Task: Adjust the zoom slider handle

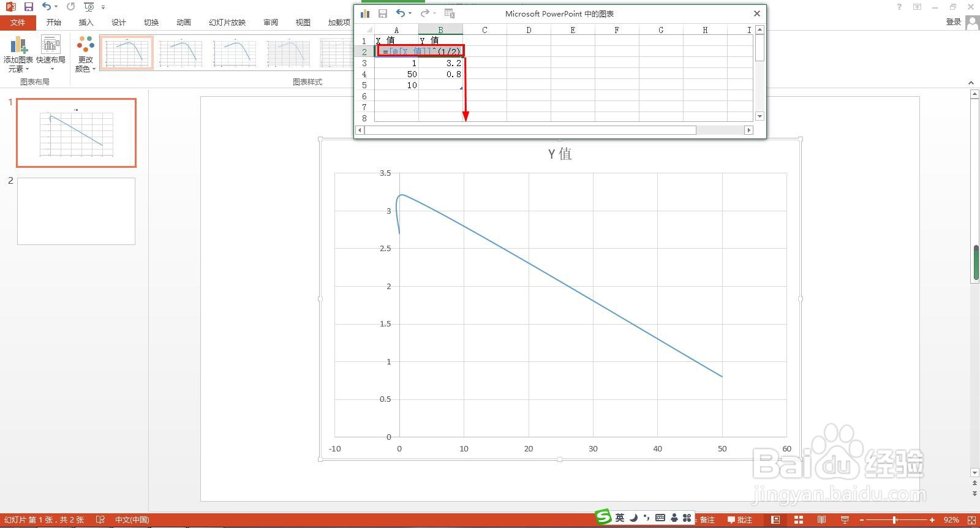Action: [895, 520]
